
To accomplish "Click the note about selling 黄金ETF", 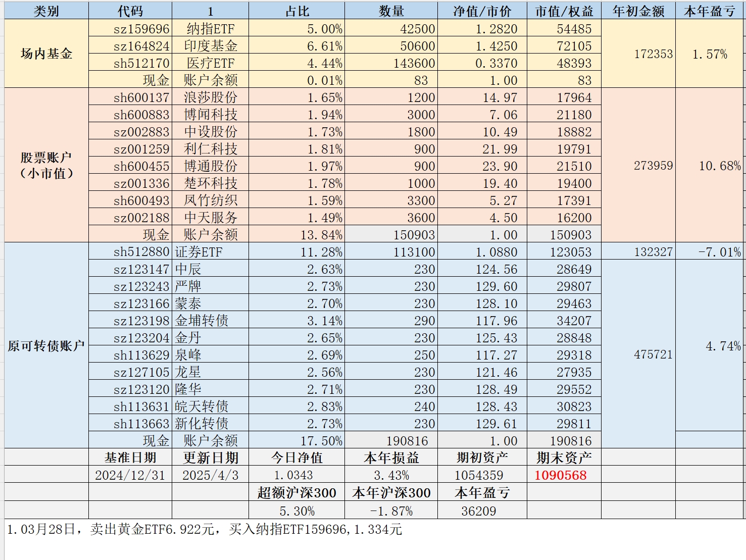I will tap(205, 529).
